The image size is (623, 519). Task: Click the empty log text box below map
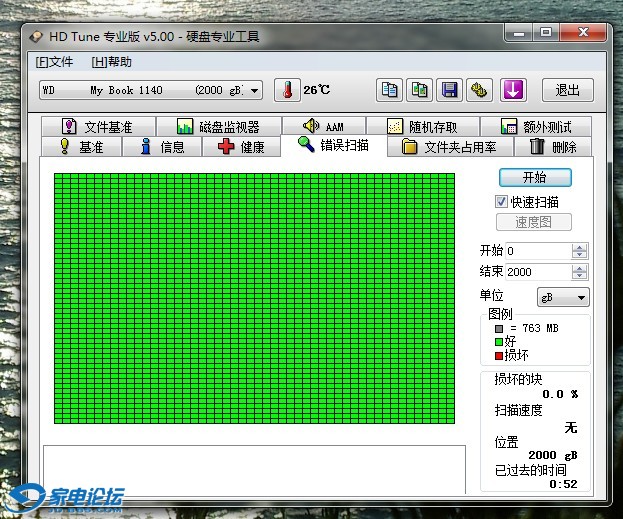point(254,470)
